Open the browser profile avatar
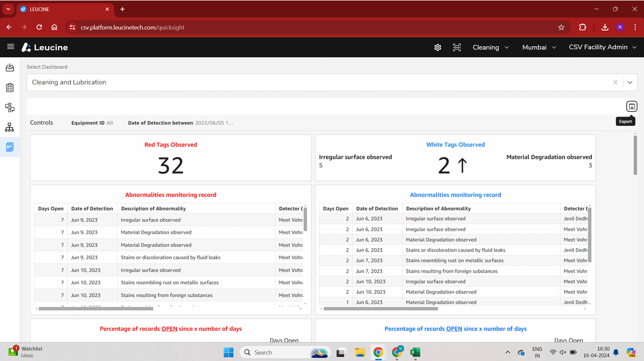 (x=620, y=27)
